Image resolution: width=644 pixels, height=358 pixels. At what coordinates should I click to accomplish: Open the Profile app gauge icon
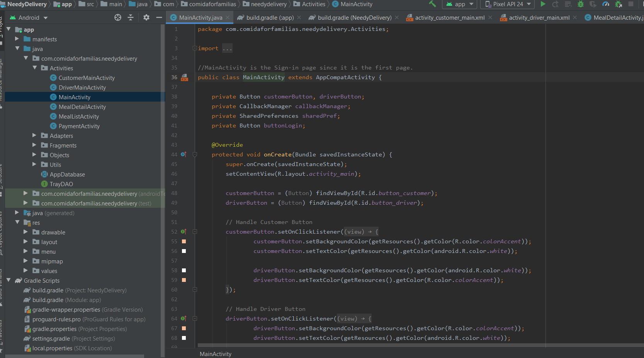606,4
